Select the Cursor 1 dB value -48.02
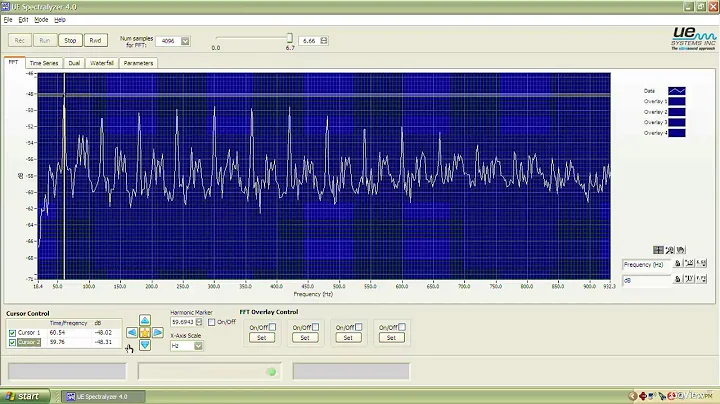Image resolution: width=720 pixels, height=404 pixels. point(103,332)
